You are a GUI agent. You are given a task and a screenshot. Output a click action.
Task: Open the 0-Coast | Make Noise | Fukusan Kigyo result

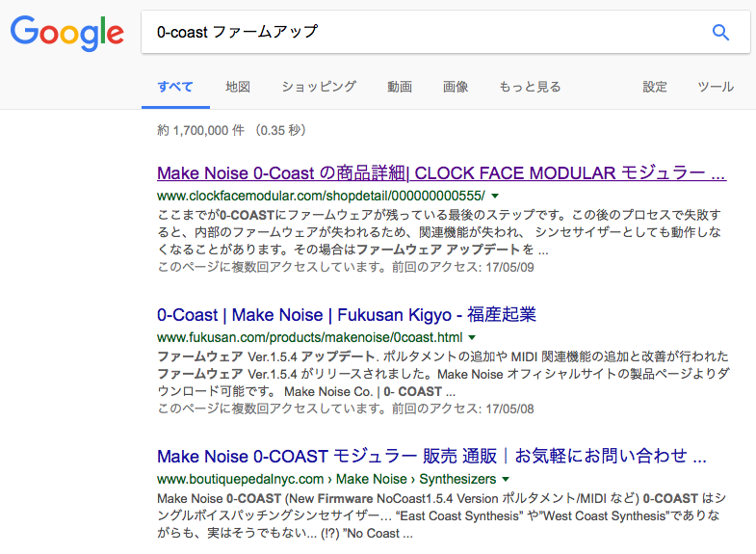click(x=347, y=315)
